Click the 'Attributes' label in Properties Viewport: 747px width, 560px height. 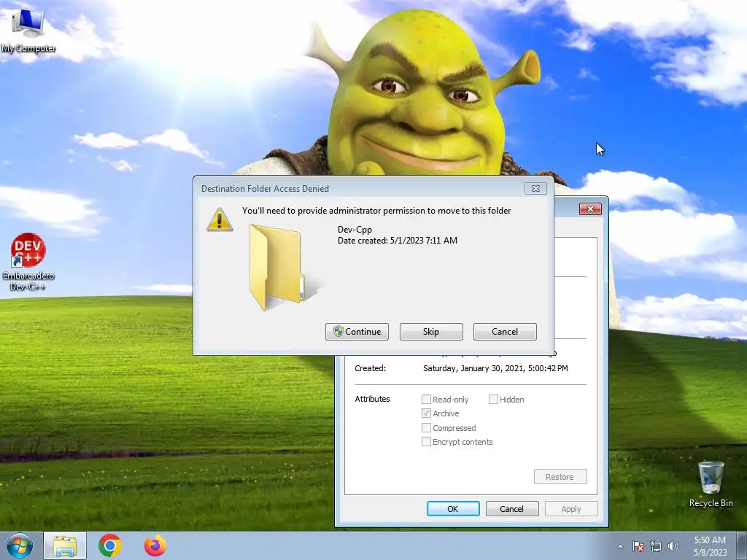click(x=372, y=399)
